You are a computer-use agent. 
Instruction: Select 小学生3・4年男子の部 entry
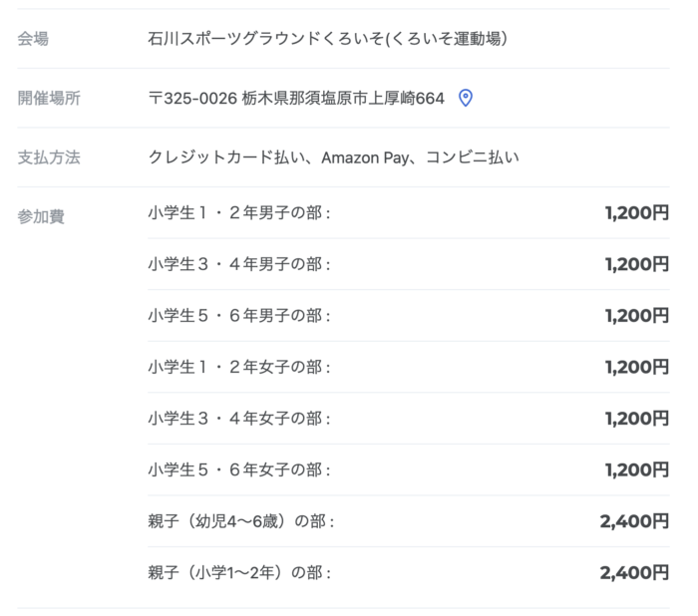239,264
